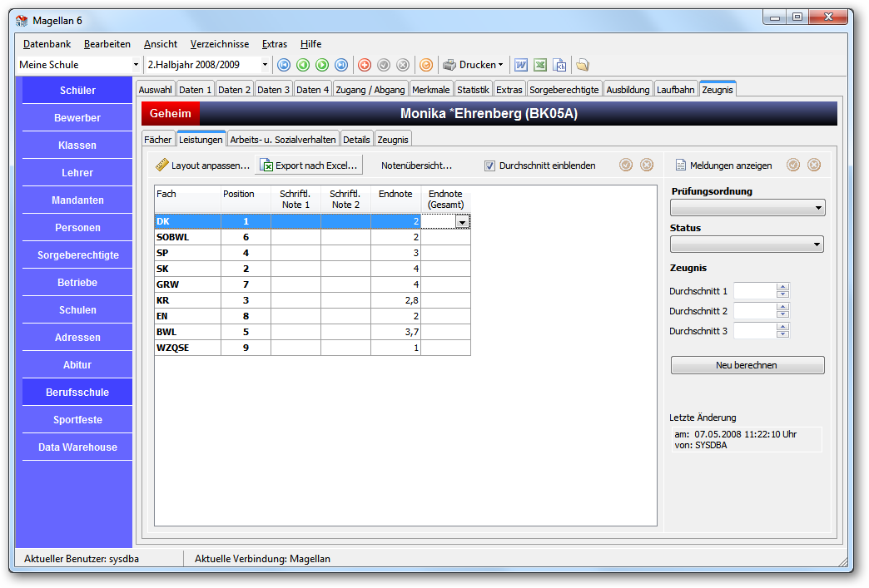The height and width of the screenshot is (588, 869).
Task: Switch to the Arbeits- u. Sozialverhalten tab
Action: (x=283, y=140)
